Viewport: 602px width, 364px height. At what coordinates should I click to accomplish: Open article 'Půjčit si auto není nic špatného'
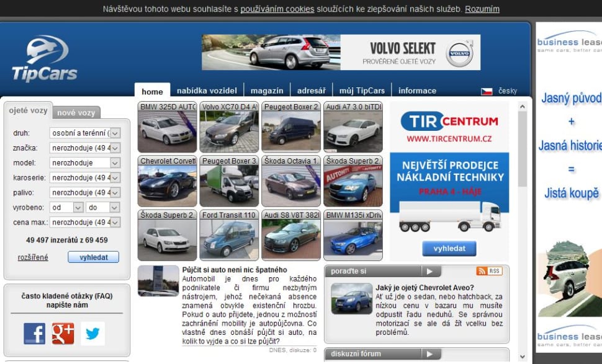pos(235,270)
